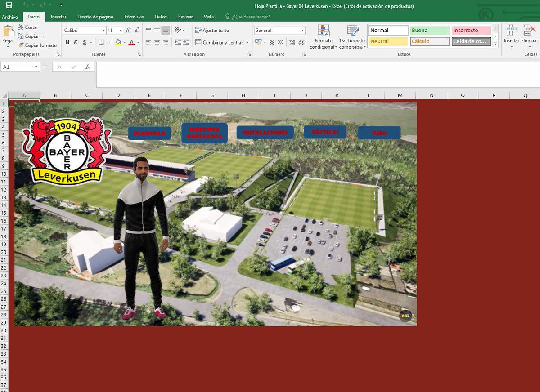Expand the cell styles gallery
The width and height of the screenshot is (540, 392).
[x=495, y=44]
